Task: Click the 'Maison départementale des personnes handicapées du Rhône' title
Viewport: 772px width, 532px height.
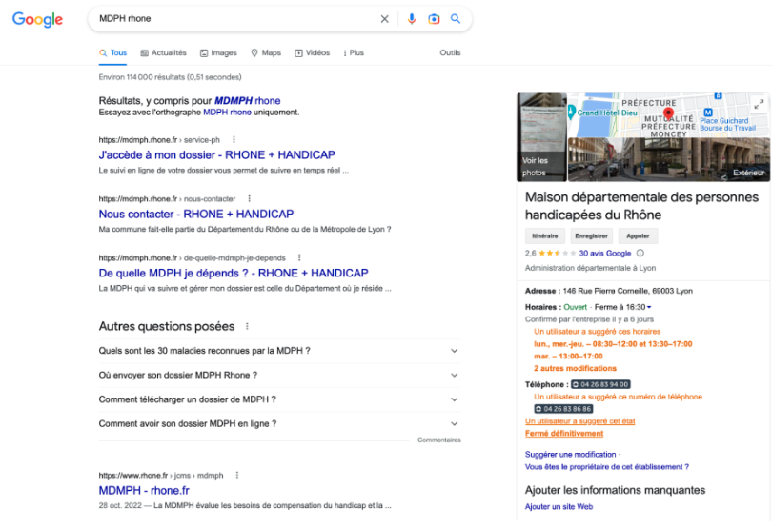Action: click(641, 206)
